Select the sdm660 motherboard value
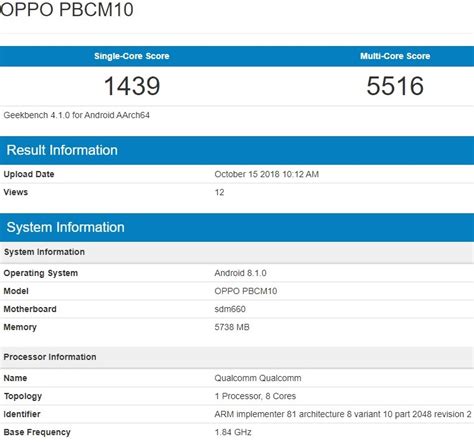 click(x=230, y=309)
